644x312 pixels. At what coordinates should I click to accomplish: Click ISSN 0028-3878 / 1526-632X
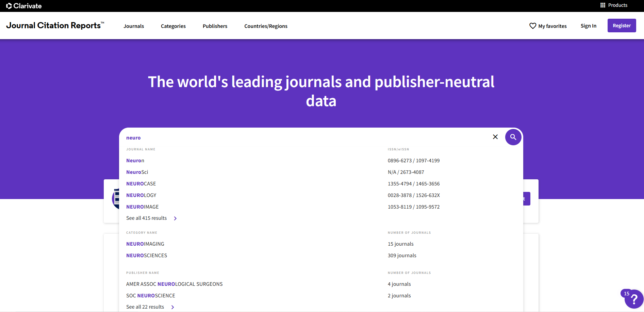pos(414,195)
